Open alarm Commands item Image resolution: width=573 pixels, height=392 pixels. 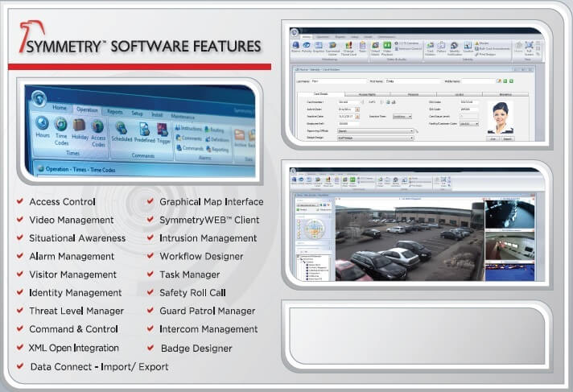190,148
